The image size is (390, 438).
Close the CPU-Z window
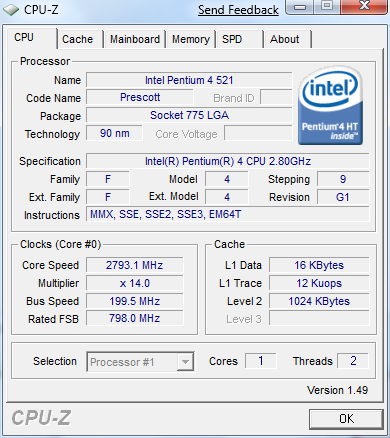[364, 6]
